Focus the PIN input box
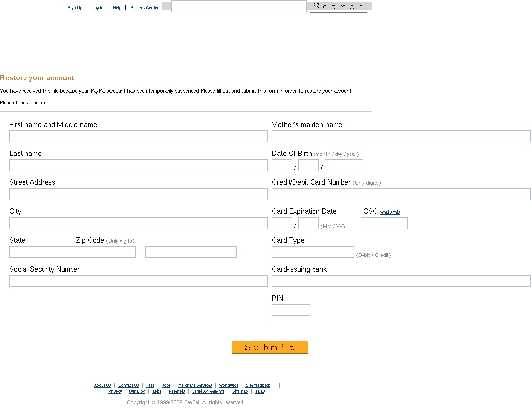Screen dimensions: 532x410 291,310
